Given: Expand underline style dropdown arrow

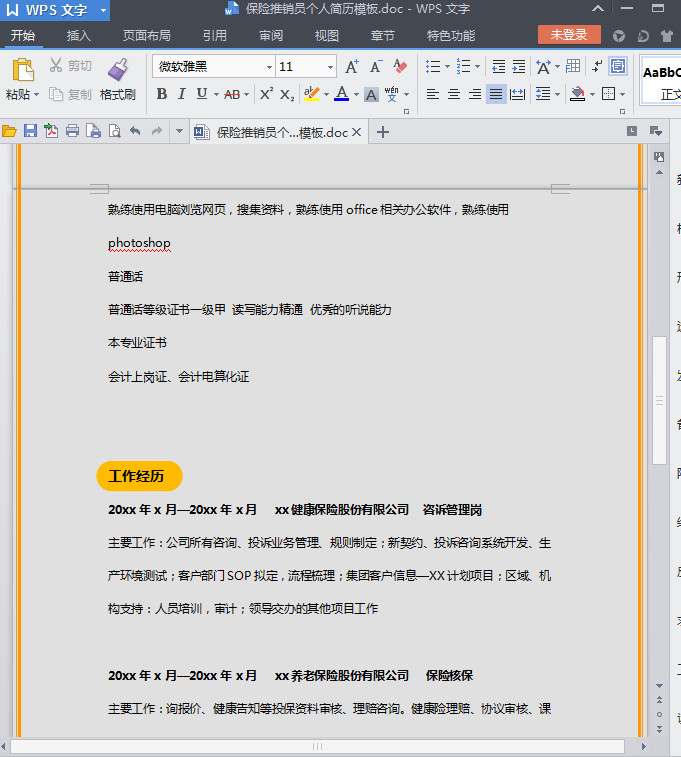Looking at the screenshot, I should pos(216,94).
